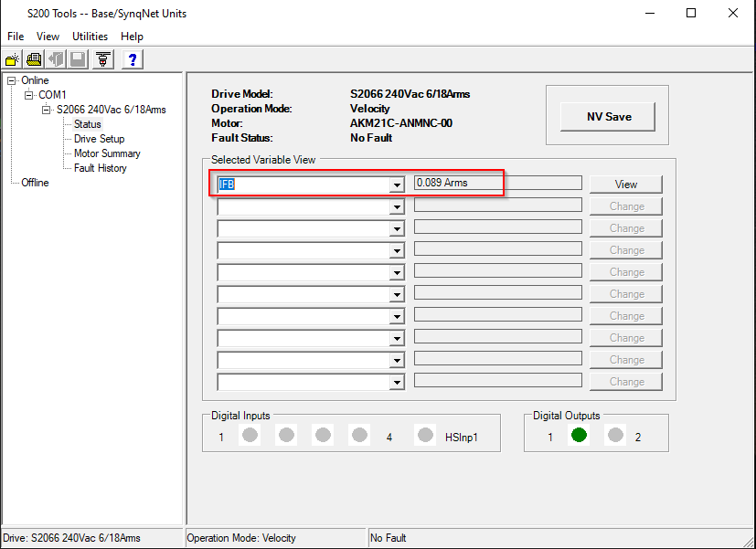Click the HSInp1 digital input indicator

425,435
